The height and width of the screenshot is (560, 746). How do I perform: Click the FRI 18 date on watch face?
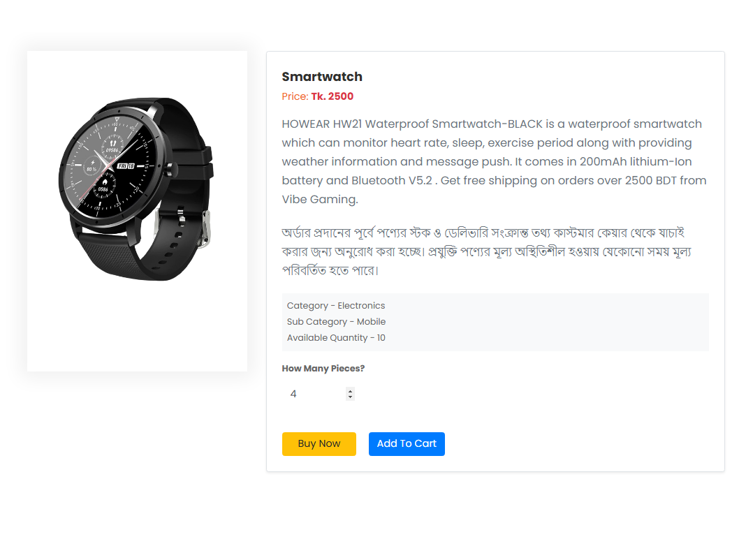(126, 166)
